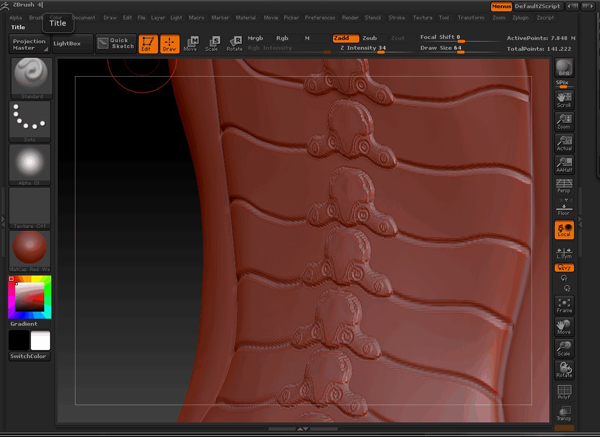600x437 pixels.
Task: Open LightBox browser
Action: coord(70,43)
